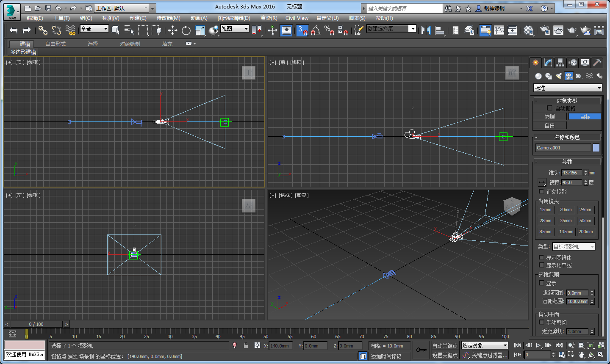The height and width of the screenshot is (364, 610).
Task: Open the key filter dropdown 选定对象
Action: (485, 346)
